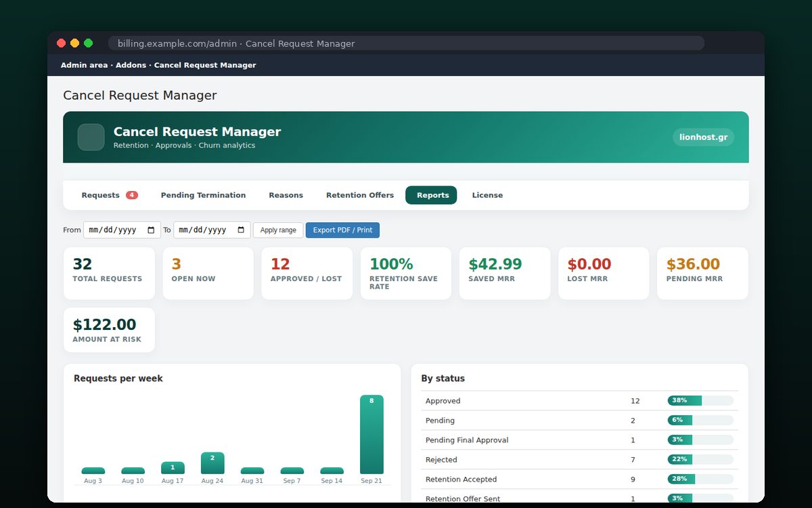Click the By status heading
812x508 pixels.
point(443,379)
